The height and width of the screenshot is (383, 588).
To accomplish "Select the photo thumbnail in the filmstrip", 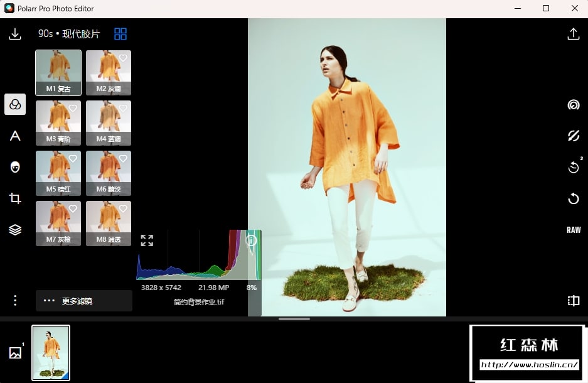I will [x=51, y=353].
